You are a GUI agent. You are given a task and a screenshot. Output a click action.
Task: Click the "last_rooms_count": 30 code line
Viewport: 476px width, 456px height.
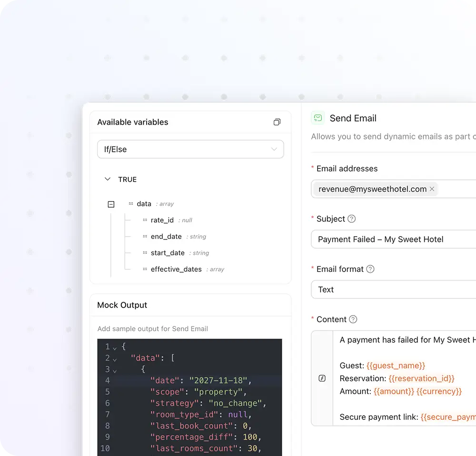point(206,448)
